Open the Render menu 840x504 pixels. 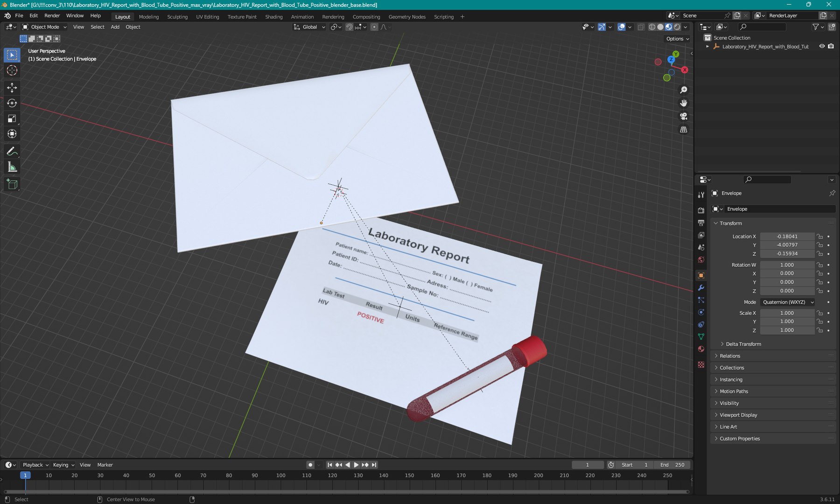pos(52,15)
